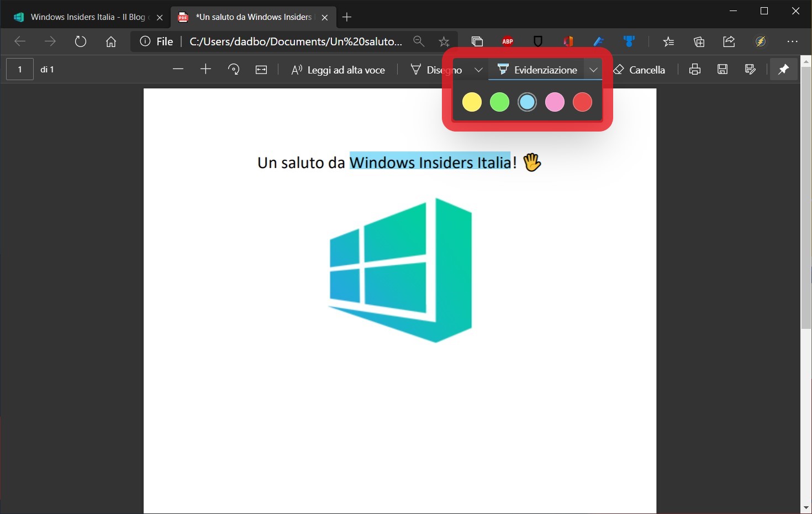Open the shield extension icon
The image size is (812, 514).
click(538, 41)
